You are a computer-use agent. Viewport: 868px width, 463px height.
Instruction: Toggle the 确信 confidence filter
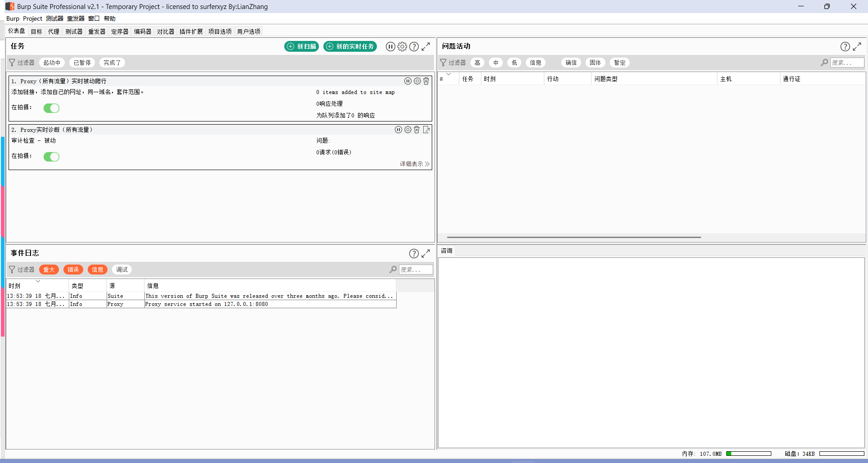(x=571, y=63)
